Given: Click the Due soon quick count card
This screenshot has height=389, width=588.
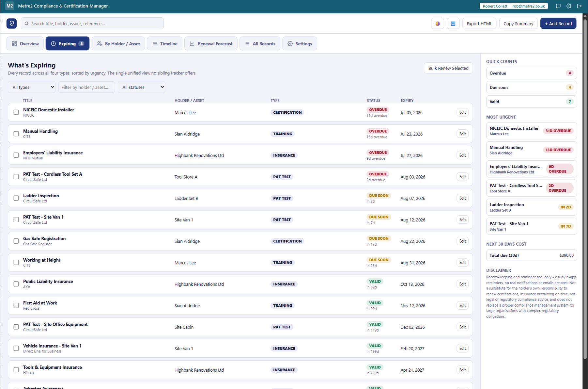Looking at the screenshot, I should 532,87.
